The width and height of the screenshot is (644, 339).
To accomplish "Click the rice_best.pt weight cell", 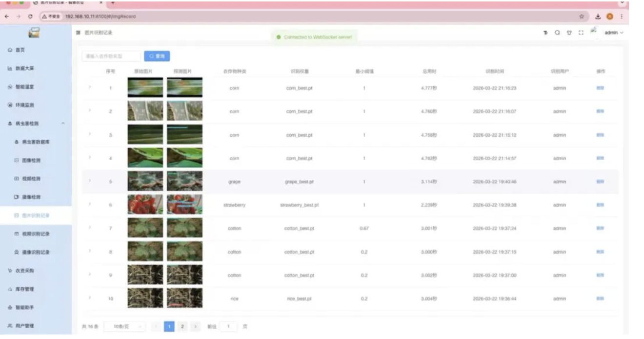I will [299, 298].
